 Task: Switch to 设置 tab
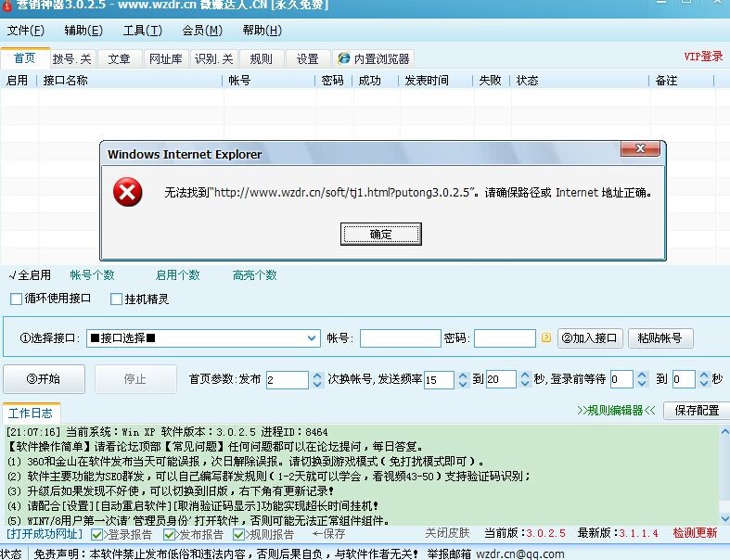[x=307, y=59]
